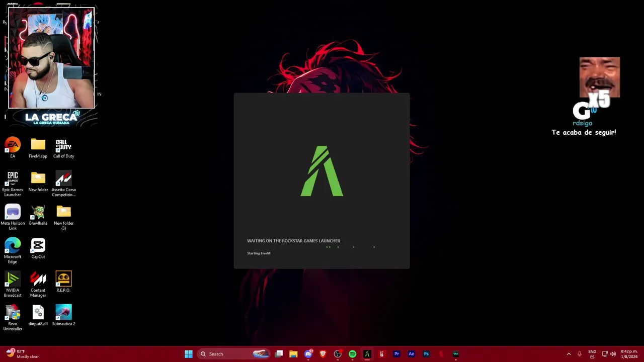Click the FiveM taskbar icon
The height and width of the screenshot is (362, 644).
point(367,354)
